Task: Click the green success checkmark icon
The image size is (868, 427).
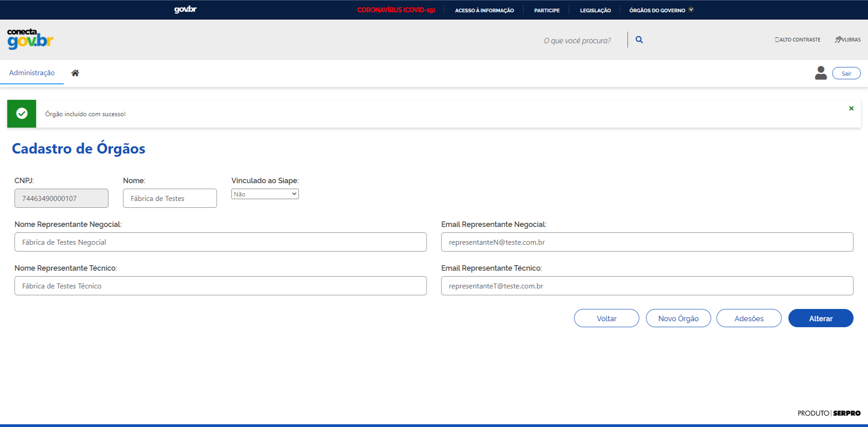Action: coord(22,113)
